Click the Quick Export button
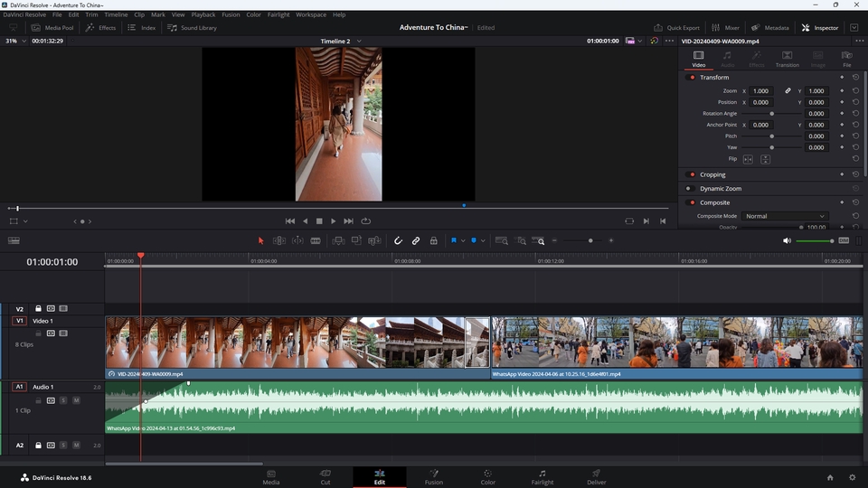 (x=676, y=28)
